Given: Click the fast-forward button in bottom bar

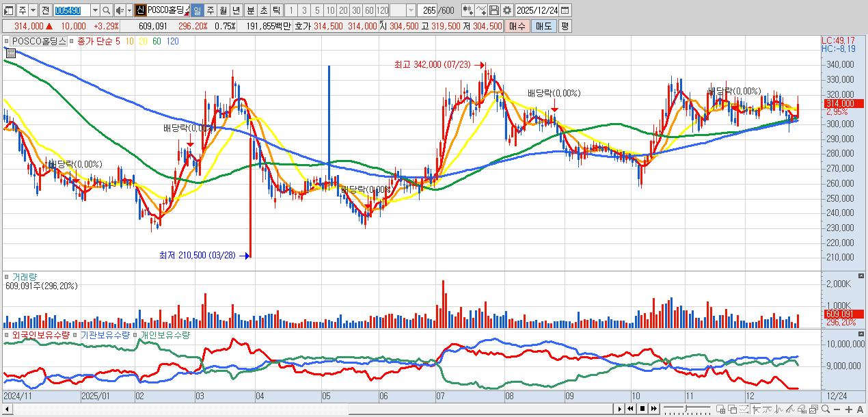Looking at the screenshot, I should (654, 409).
